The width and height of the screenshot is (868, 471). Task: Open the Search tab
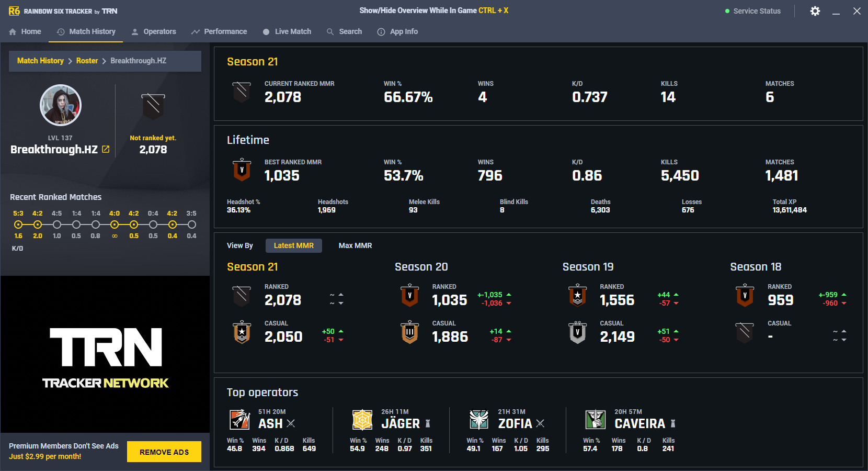[344, 31]
